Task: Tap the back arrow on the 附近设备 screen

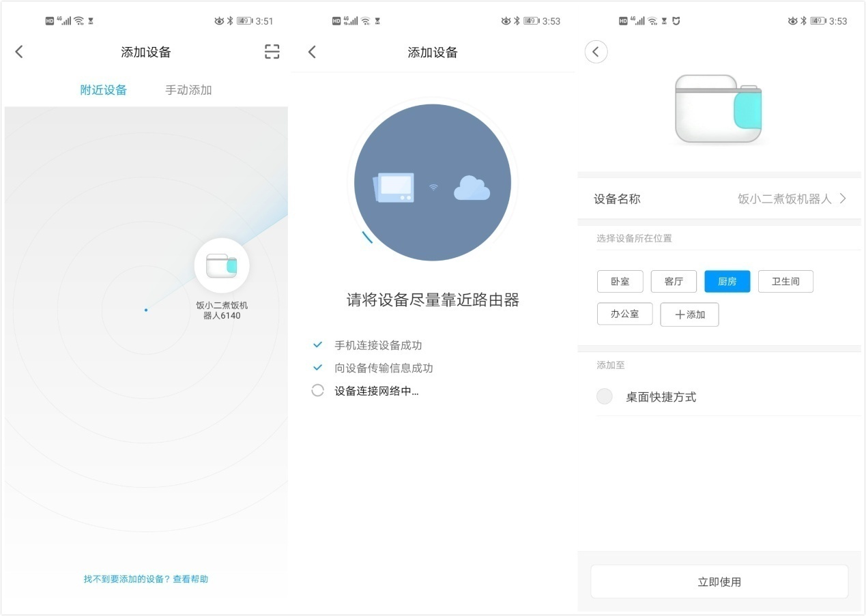Action: [19, 51]
